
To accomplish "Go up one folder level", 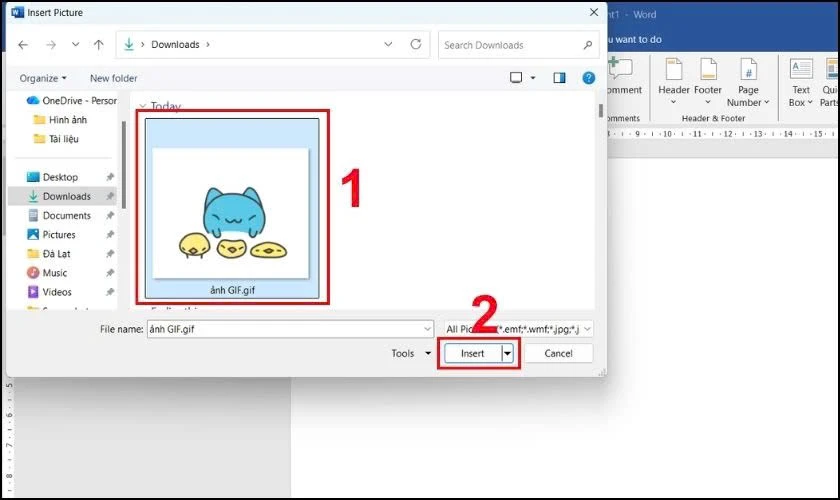I will tap(99, 45).
